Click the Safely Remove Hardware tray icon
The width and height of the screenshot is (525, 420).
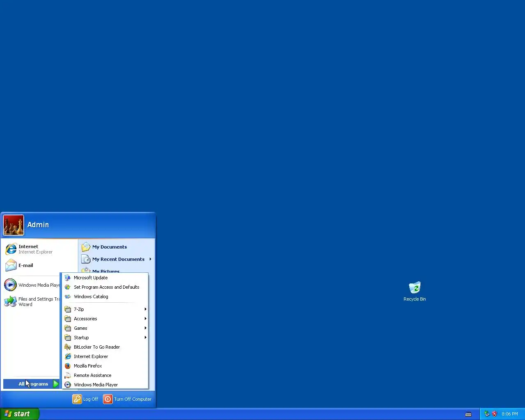[487, 414]
